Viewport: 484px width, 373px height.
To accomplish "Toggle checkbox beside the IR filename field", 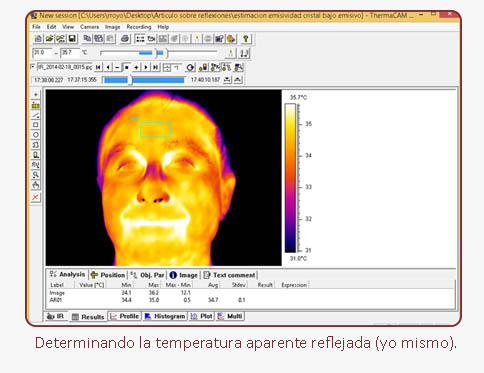I will coord(33,66).
